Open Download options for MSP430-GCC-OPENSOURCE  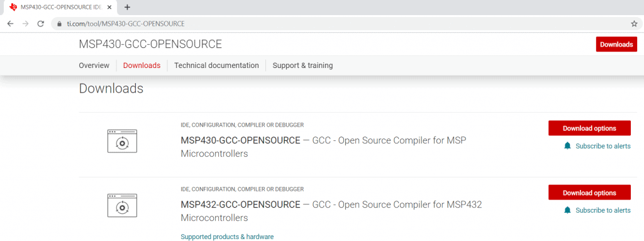tap(589, 128)
